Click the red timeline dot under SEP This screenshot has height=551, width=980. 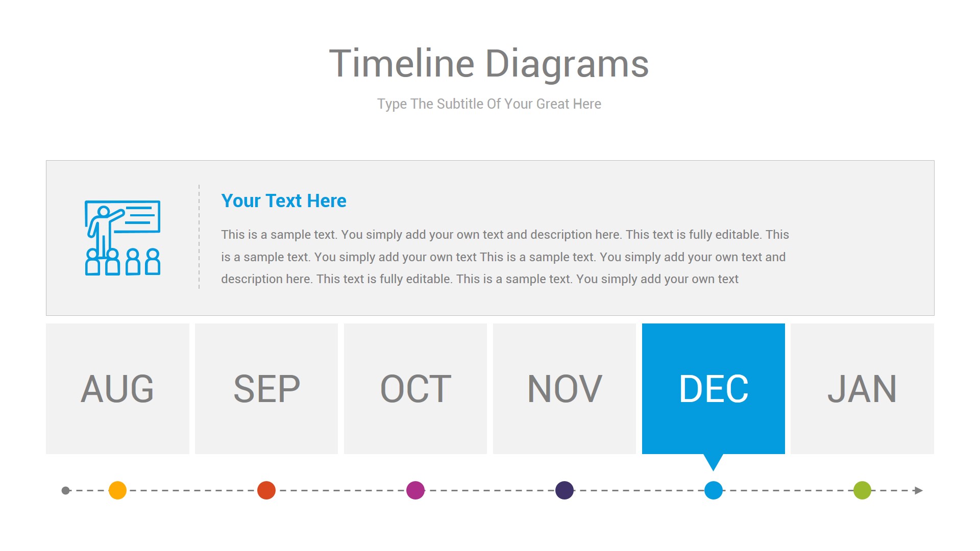266,490
